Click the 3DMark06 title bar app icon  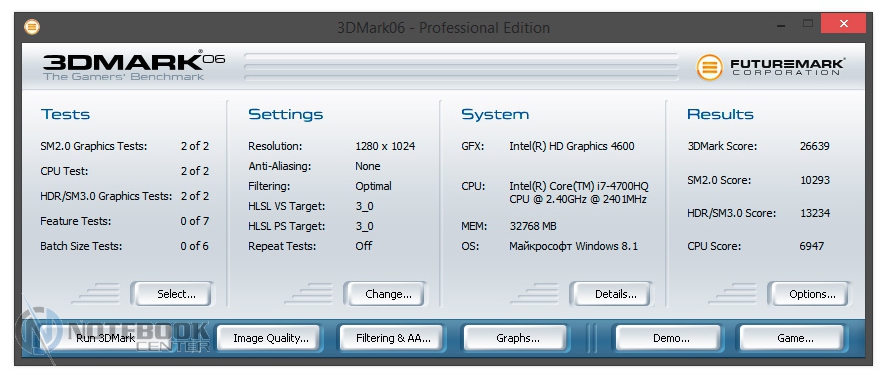pos(32,27)
